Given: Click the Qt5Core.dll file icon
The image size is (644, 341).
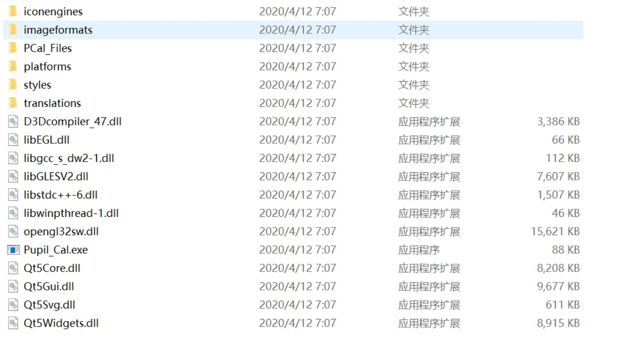Looking at the screenshot, I should coord(13,268).
